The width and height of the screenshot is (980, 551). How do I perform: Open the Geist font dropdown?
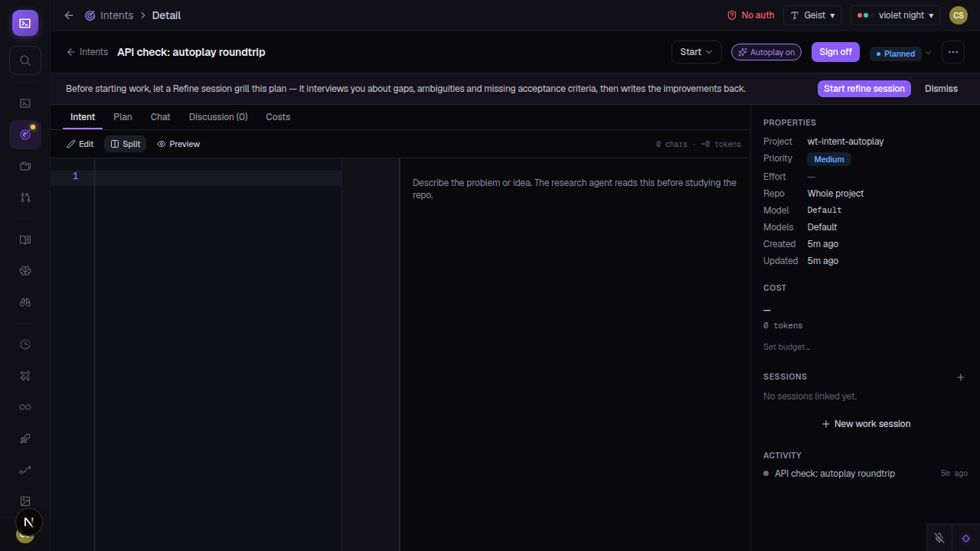812,15
